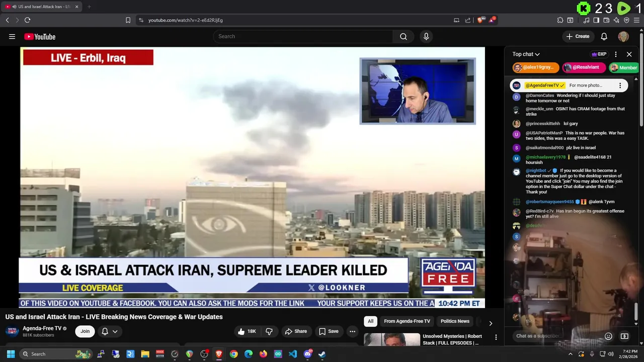Screen dimensions: 644x362
Task: Select the All filter chip
Action: pos(370,321)
